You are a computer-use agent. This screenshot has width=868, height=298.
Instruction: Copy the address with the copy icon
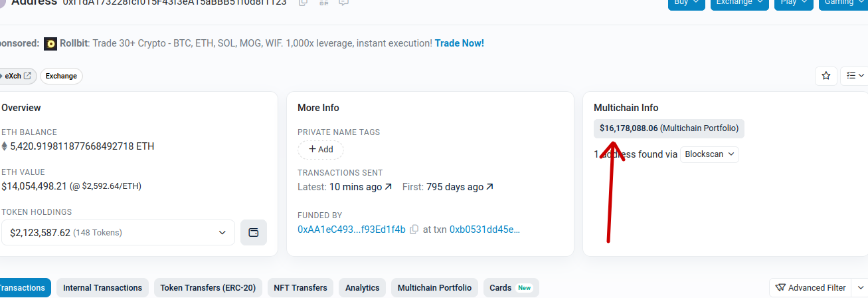[x=303, y=3]
